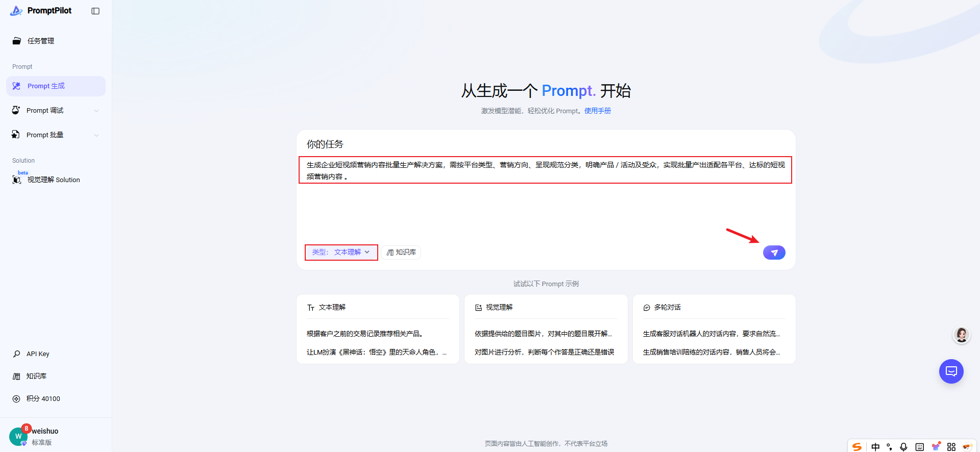The height and width of the screenshot is (452, 980).
Task: Pick example 对图片进行分析，判断每个作答是正确还是错误
Action: coord(545,352)
